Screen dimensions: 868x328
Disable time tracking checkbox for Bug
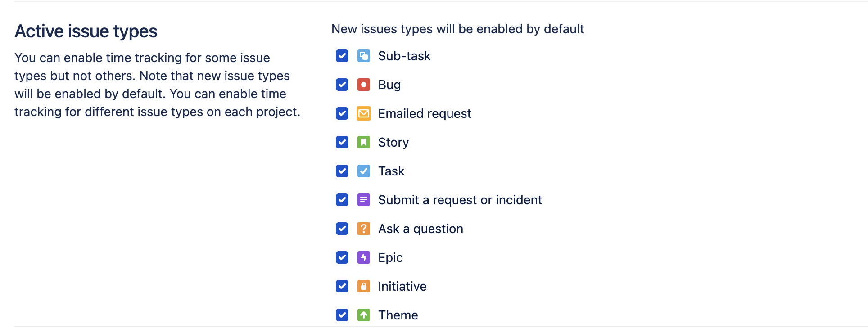point(342,85)
